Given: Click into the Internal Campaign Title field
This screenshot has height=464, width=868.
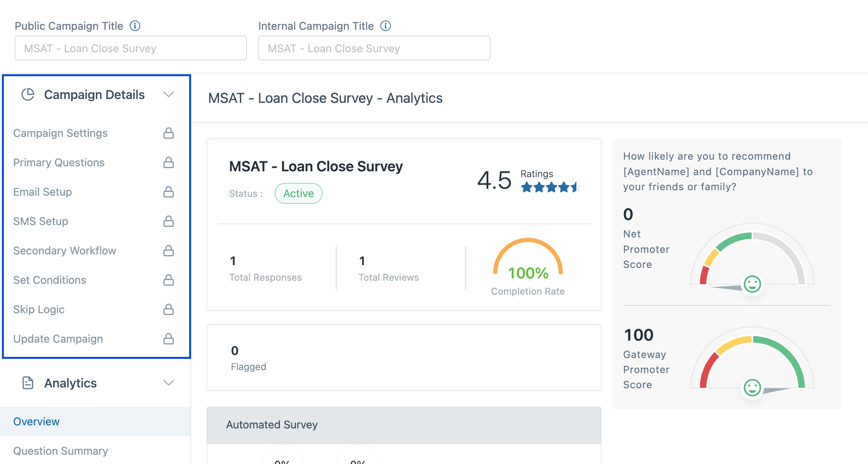Looking at the screenshot, I should coord(374,48).
